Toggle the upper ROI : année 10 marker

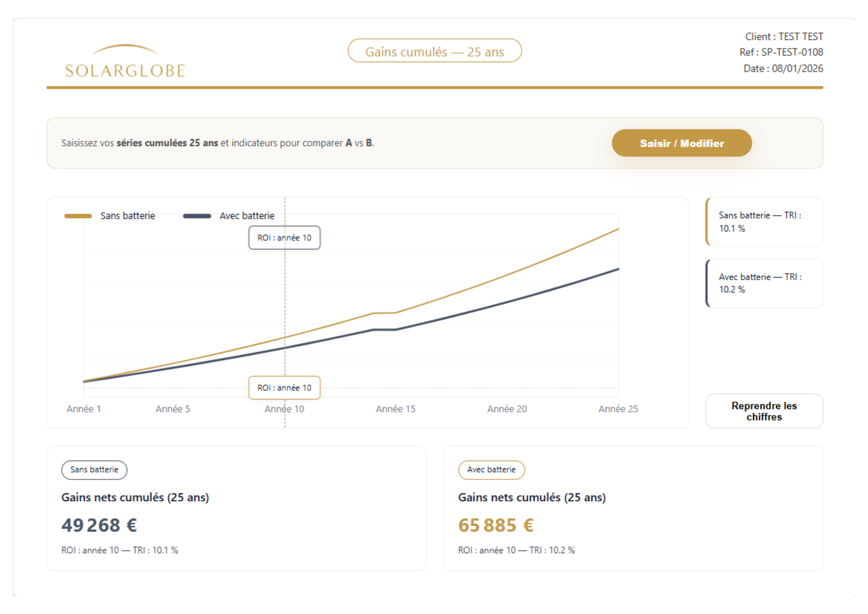[x=284, y=238]
